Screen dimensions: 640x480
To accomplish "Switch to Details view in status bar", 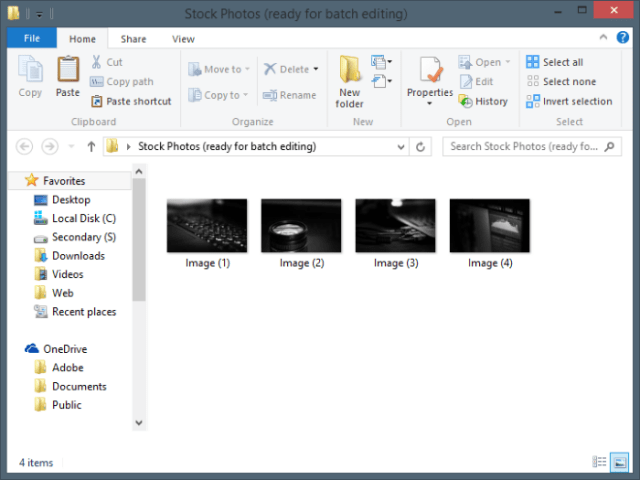I will point(599,462).
